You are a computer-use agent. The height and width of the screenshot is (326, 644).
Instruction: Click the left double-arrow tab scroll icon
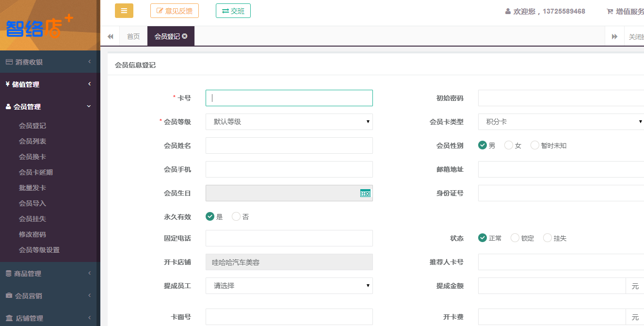pos(110,36)
